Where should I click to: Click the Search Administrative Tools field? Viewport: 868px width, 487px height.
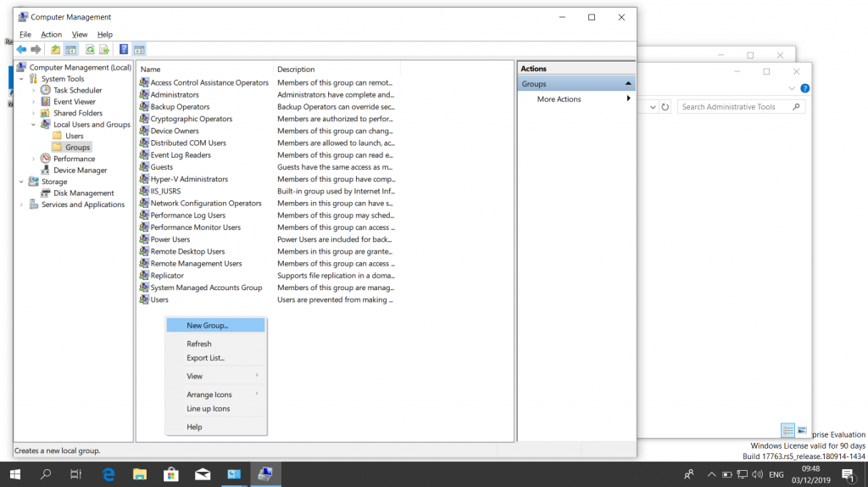tap(741, 107)
